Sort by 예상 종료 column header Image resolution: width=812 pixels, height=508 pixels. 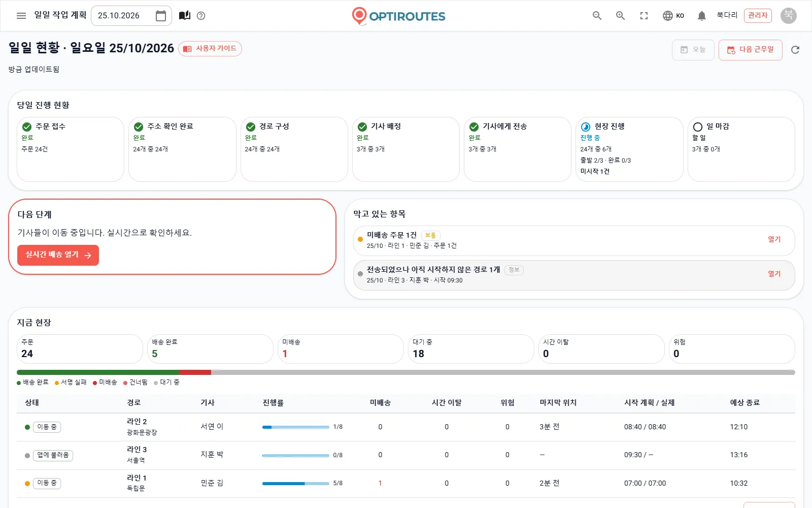pyautogui.click(x=745, y=403)
